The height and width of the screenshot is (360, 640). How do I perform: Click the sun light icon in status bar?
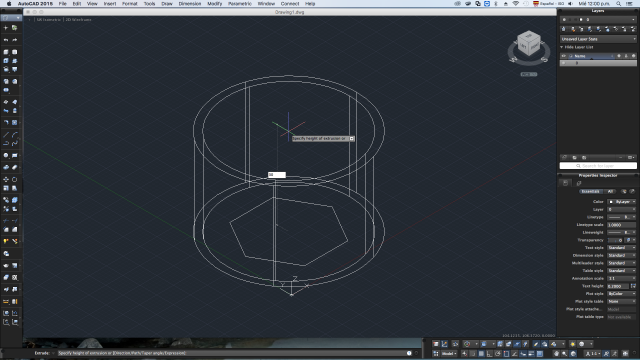pyautogui.click(x=573, y=344)
